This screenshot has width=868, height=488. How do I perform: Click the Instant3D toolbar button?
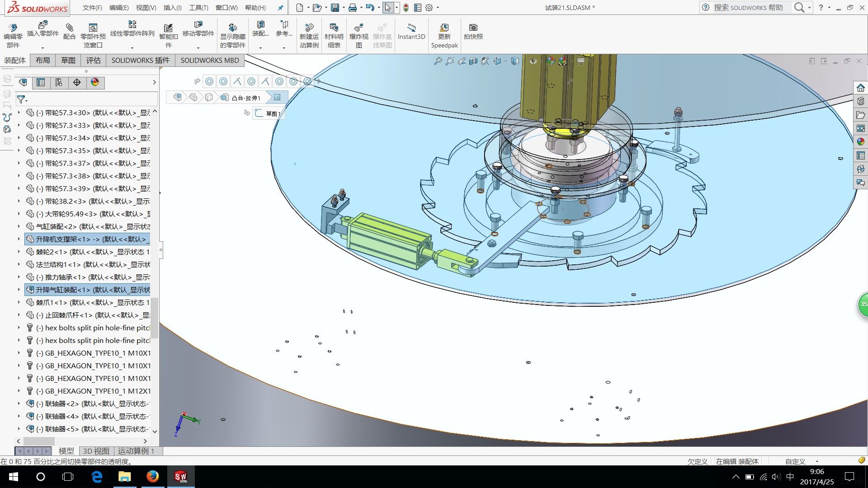(x=411, y=32)
